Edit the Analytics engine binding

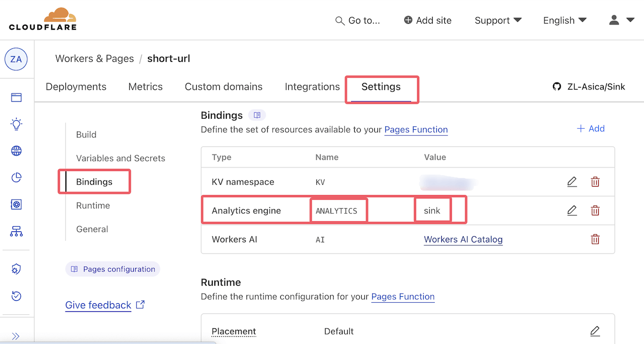click(572, 211)
